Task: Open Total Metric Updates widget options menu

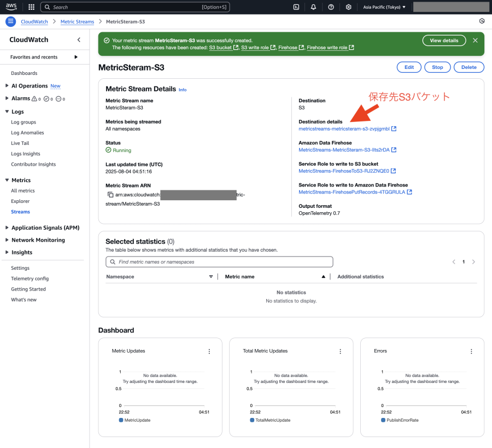Action: pyautogui.click(x=341, y=351)
